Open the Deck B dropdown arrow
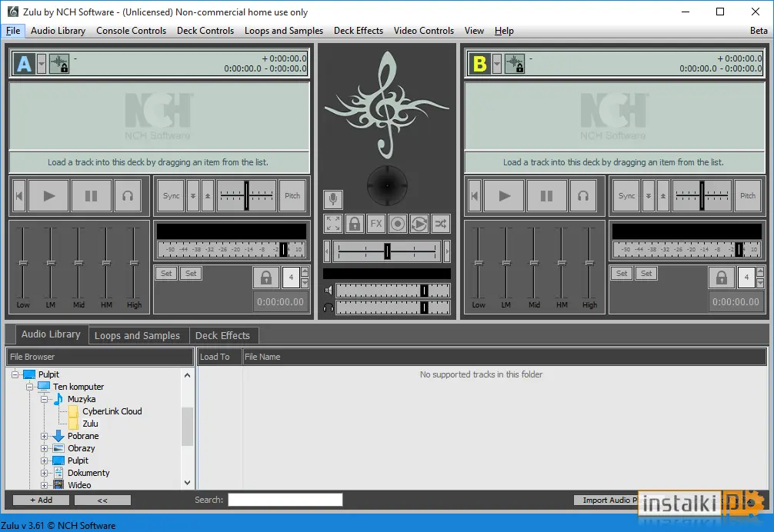 pyautogui.click(x=497, y=64)
